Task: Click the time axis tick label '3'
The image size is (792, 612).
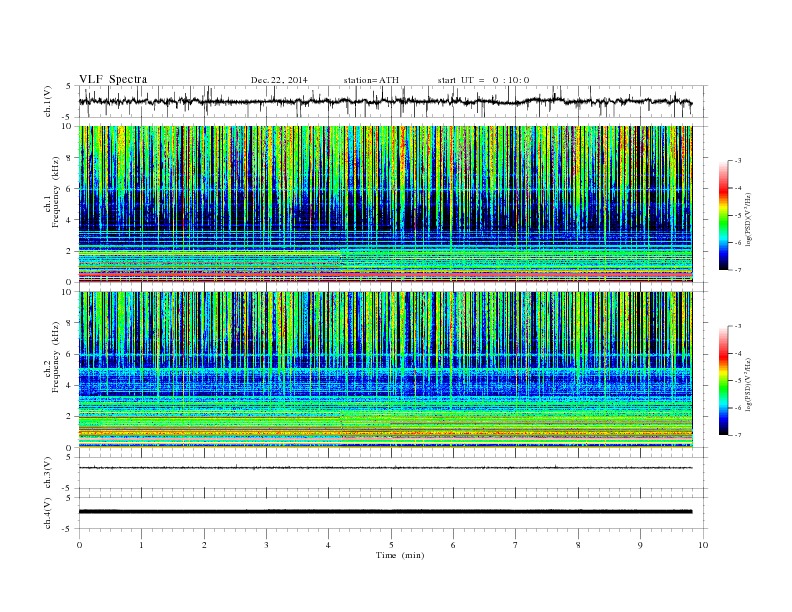Action: coord(266,545)
